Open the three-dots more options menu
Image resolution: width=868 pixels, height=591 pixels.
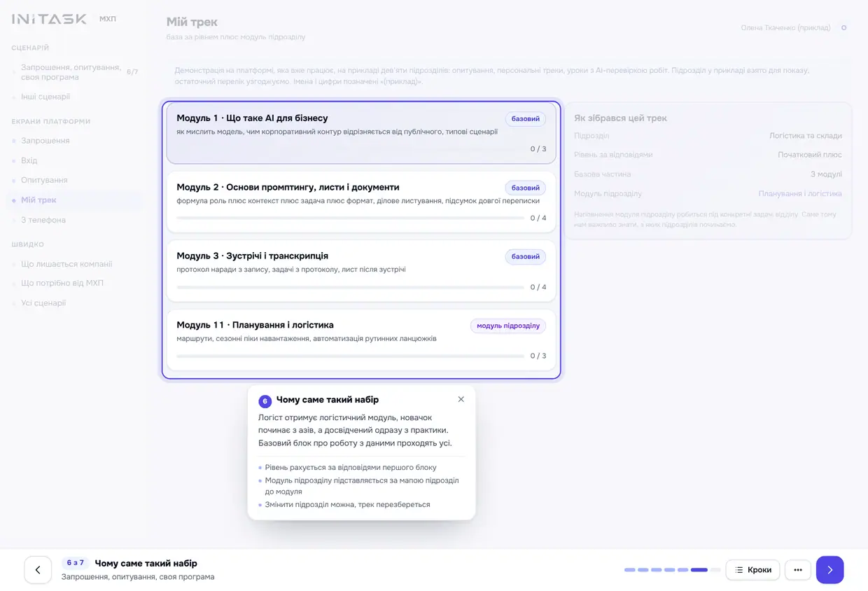coord(798,570)
